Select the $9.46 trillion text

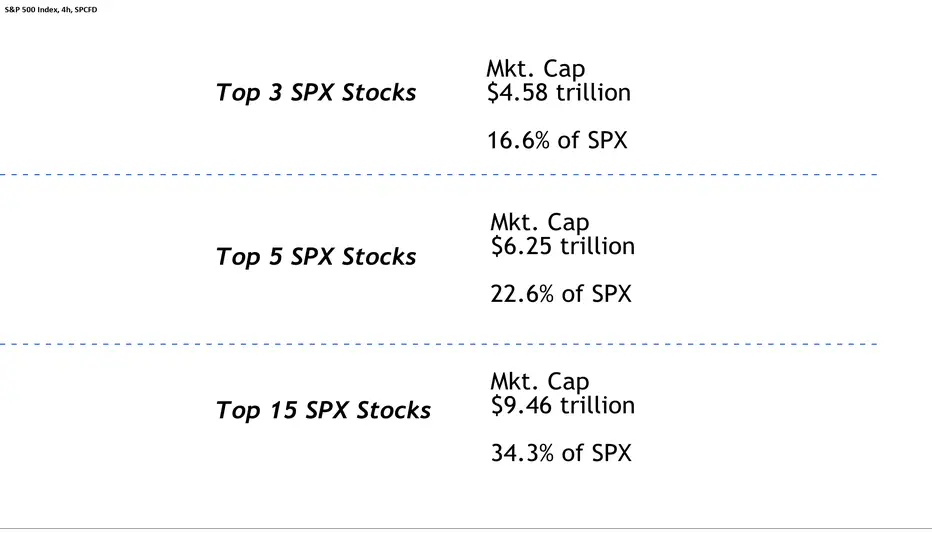coord(563,406)
